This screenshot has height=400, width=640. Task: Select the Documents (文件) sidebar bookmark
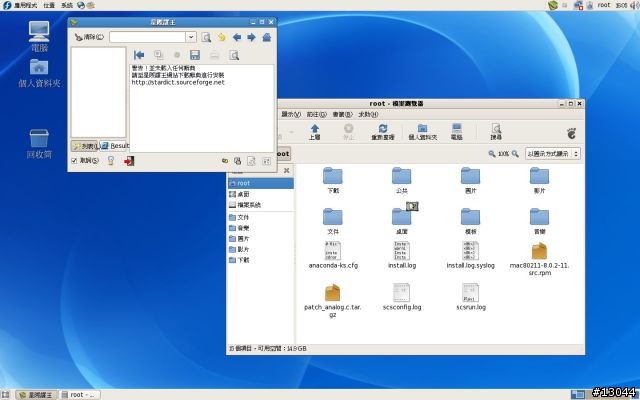[x=260, y=217]
